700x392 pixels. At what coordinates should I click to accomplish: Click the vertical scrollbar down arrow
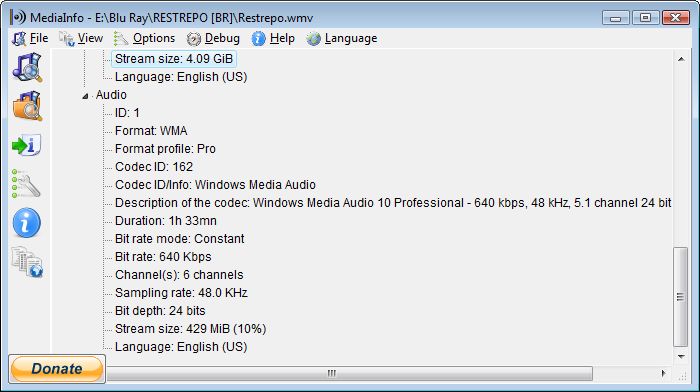[681, 356]
